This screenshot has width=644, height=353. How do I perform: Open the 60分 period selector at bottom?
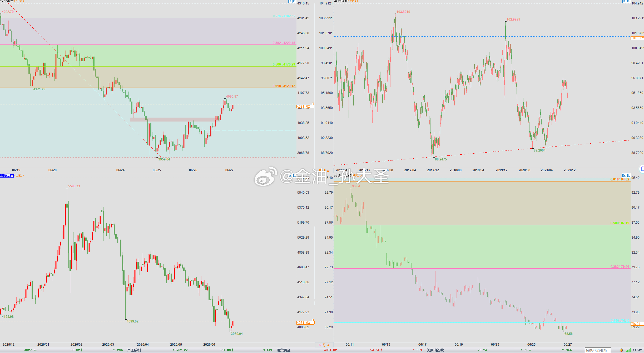pyautogui.click(x=324, y=345)
